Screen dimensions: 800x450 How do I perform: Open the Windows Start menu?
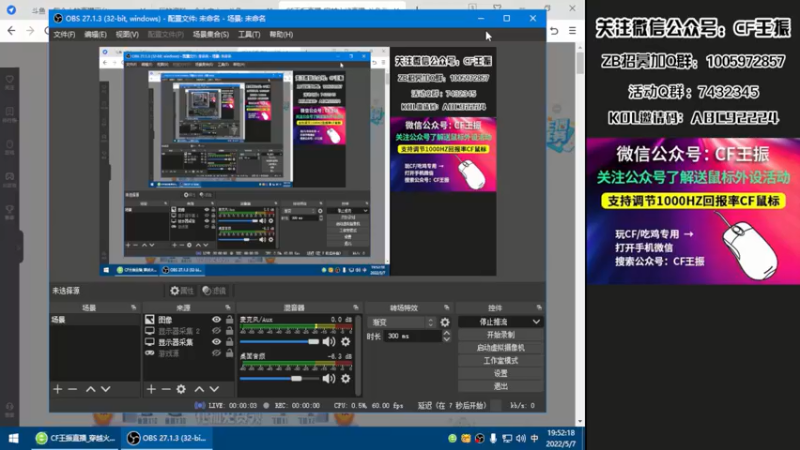[14, 438]
